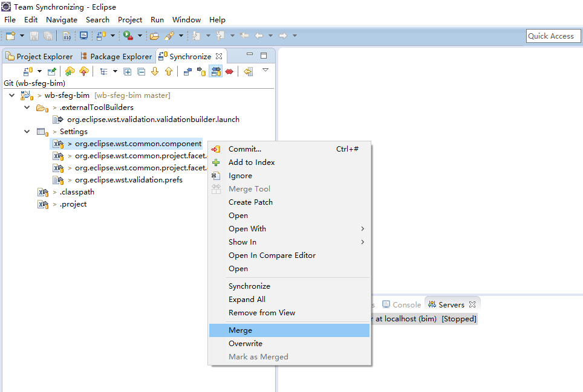583x392 pixels.
Task: Close the Servers view tab
Action: [x=472, y=304]
